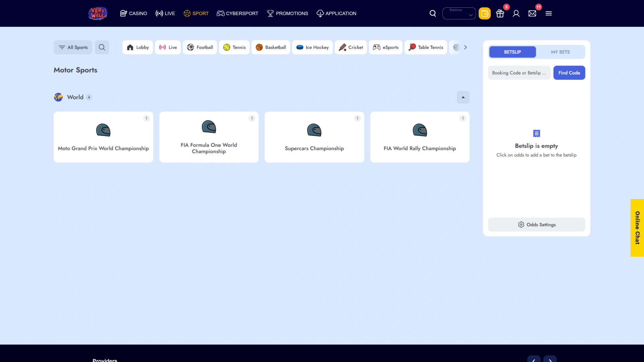The image size is (644, 362).
Task: Open the mail messages envelope icon
Action: pyautogui.click(x=532, y=13)
